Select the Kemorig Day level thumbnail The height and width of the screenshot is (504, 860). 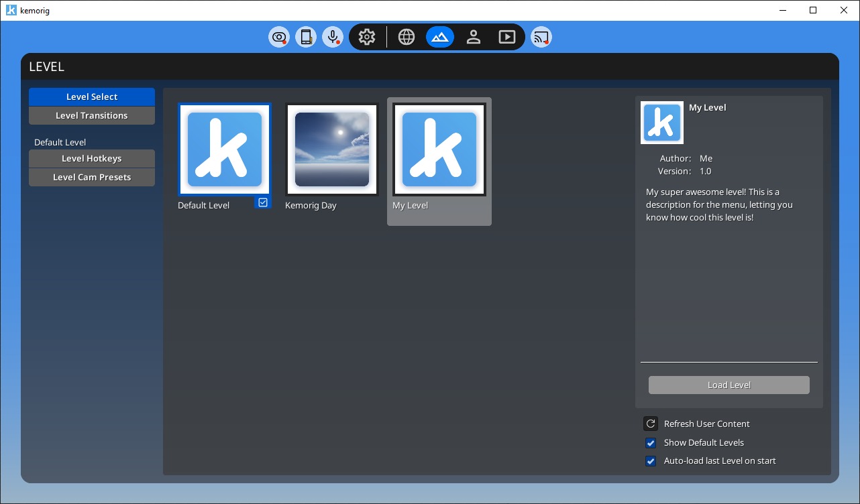click(332, 149)
